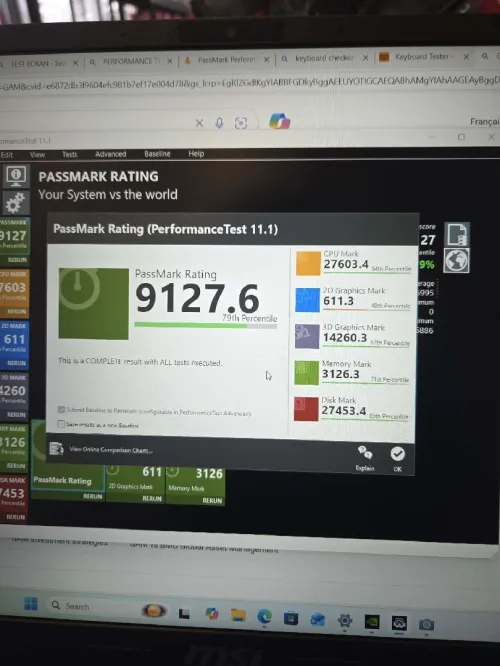
Task: Clear search with the X icon
Action: pyautogui.click(x=199, y=123)
